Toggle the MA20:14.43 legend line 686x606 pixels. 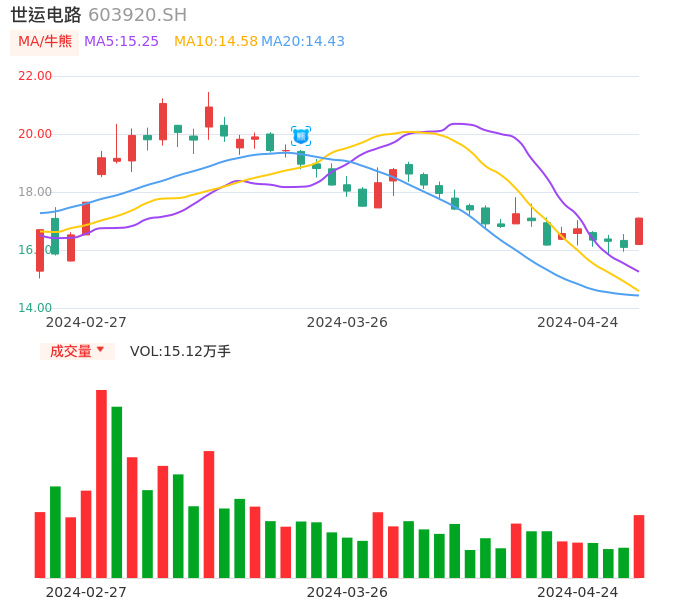click(303, 42)
